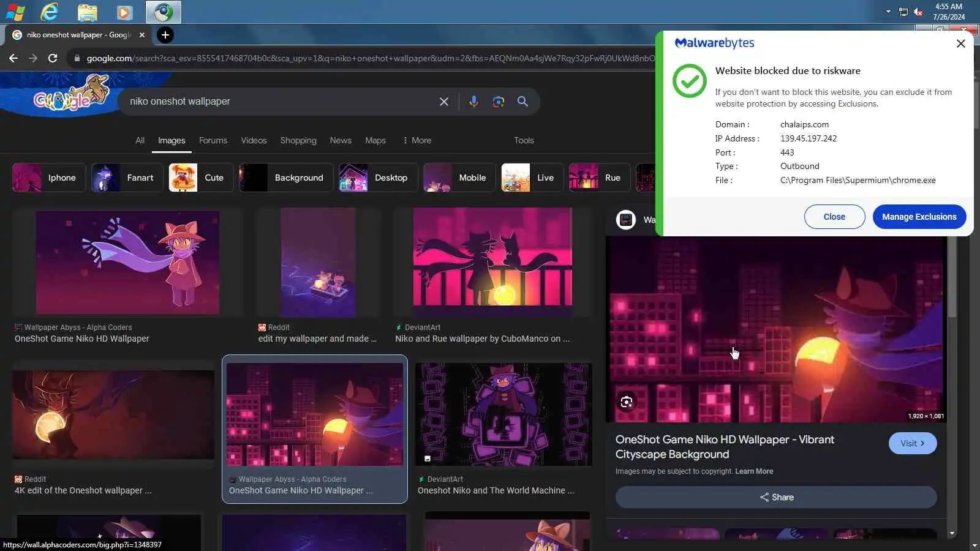Open the Videos tab

point(254,140)
